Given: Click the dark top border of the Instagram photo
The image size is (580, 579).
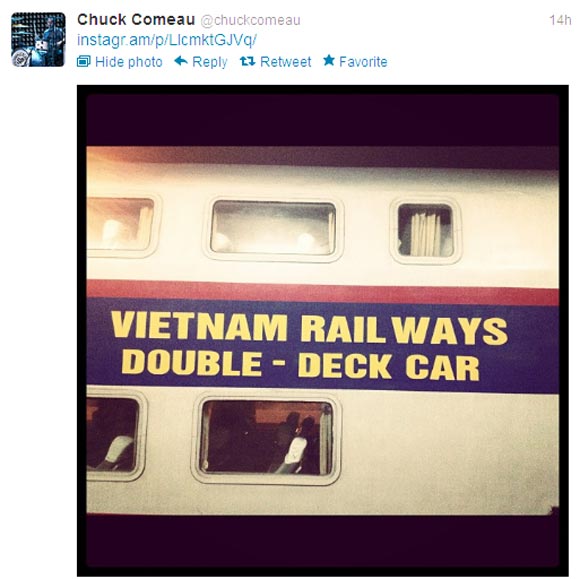Looking at the screenshot, I should click(323, 120).
